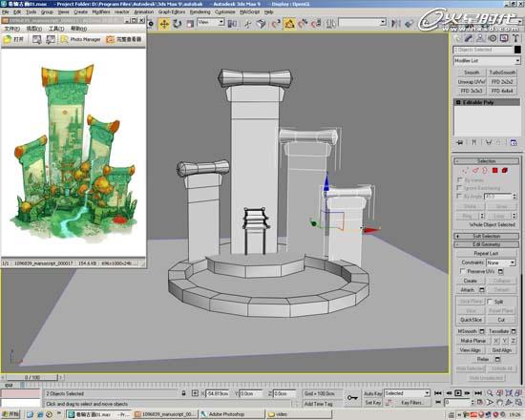Toggle Auto Key animation mode

pyautogui.click(x=373, y=393)
